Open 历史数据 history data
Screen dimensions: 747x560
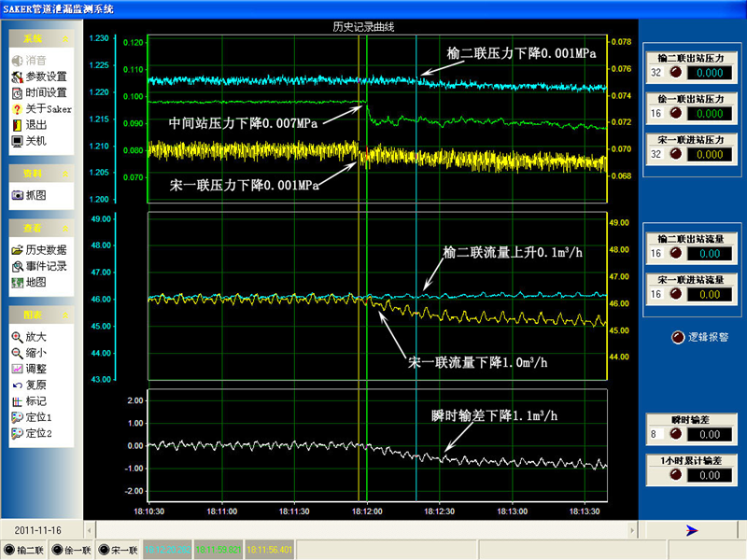(x=44, y=249)
